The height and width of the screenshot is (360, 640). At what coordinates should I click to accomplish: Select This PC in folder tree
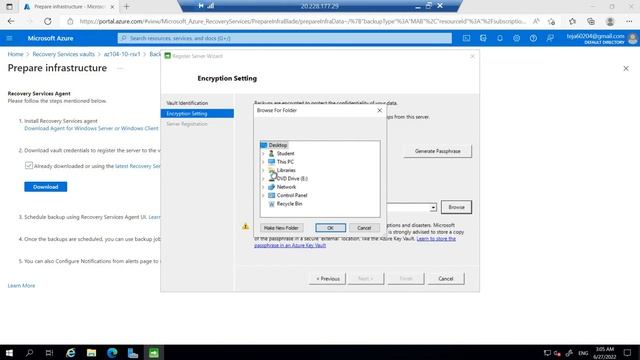(x=285, y=162)
